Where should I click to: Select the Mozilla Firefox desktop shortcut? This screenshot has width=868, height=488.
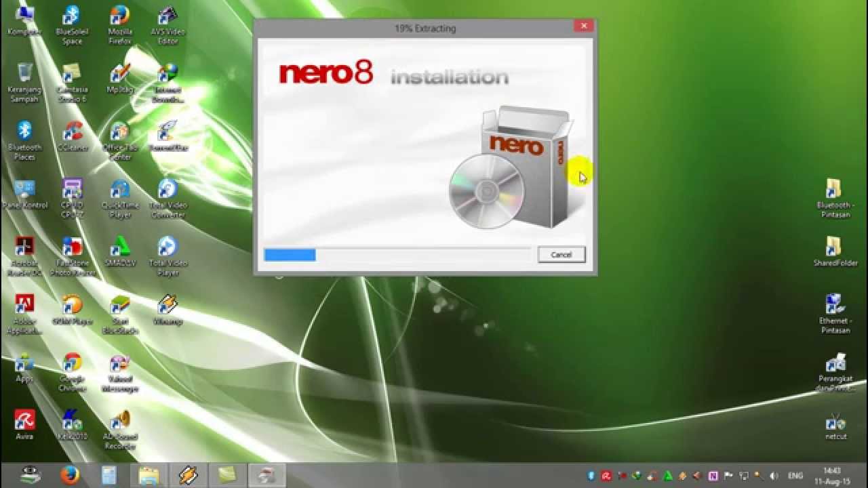(x=120, y=26)
